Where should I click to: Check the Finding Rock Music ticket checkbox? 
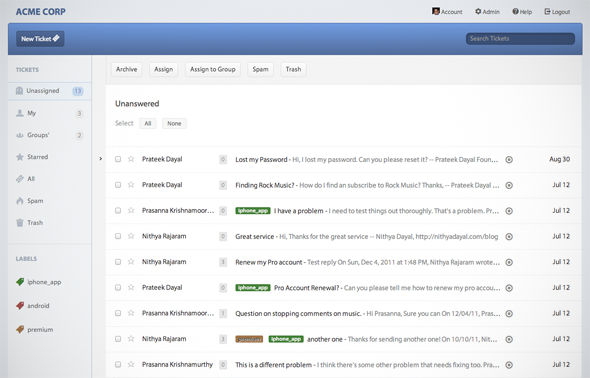(118, 185)
